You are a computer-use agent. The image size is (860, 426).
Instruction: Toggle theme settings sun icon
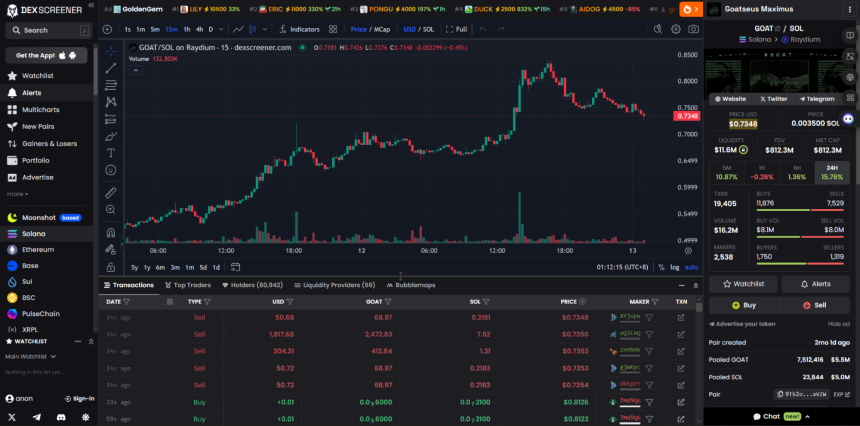pos(86,417)
